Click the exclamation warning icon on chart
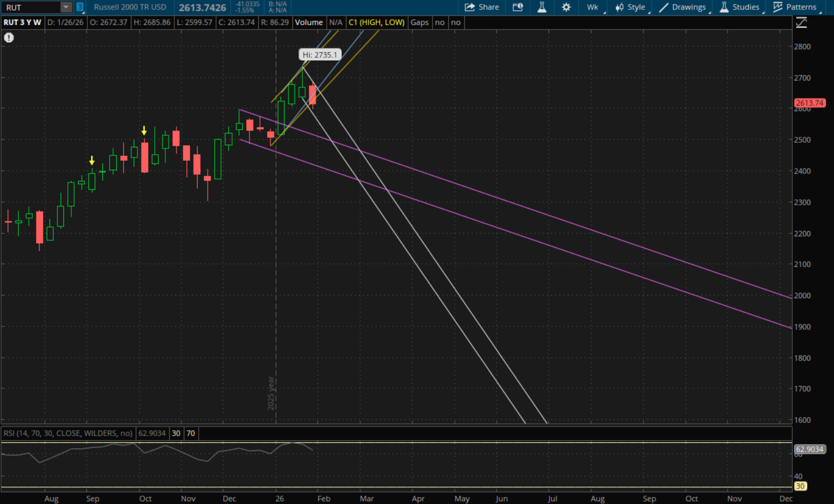Screen dimensions: 834x504 [9, 38]
